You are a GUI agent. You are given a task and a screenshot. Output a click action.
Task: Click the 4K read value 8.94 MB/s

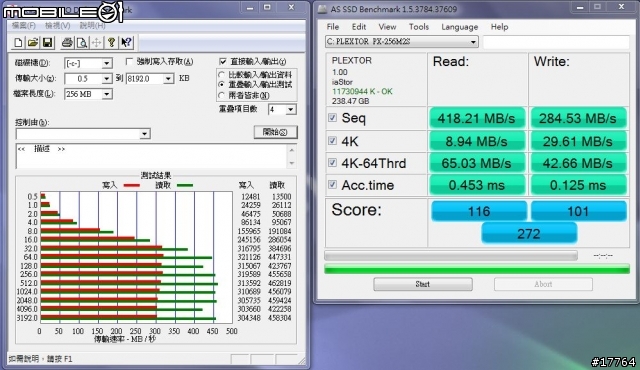pyautogui.click(x=477, y=141)
